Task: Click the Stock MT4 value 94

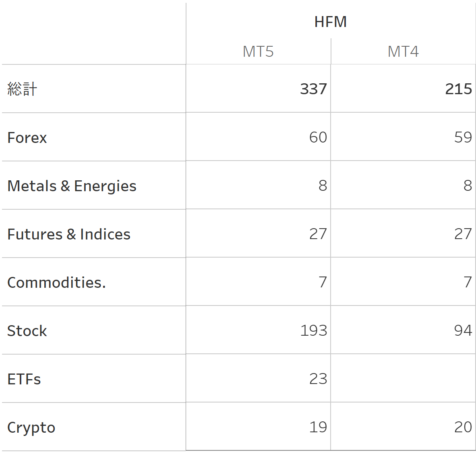Action: coord(463,330)
